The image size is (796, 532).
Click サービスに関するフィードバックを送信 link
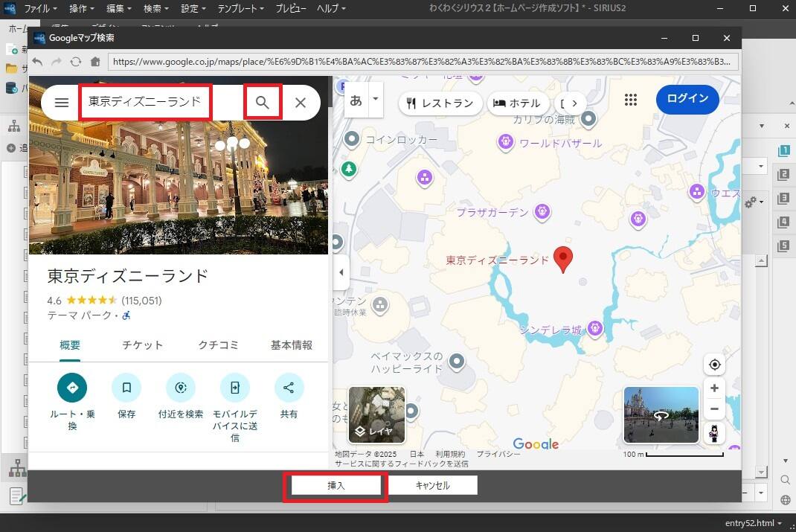[x=401, y=464]
